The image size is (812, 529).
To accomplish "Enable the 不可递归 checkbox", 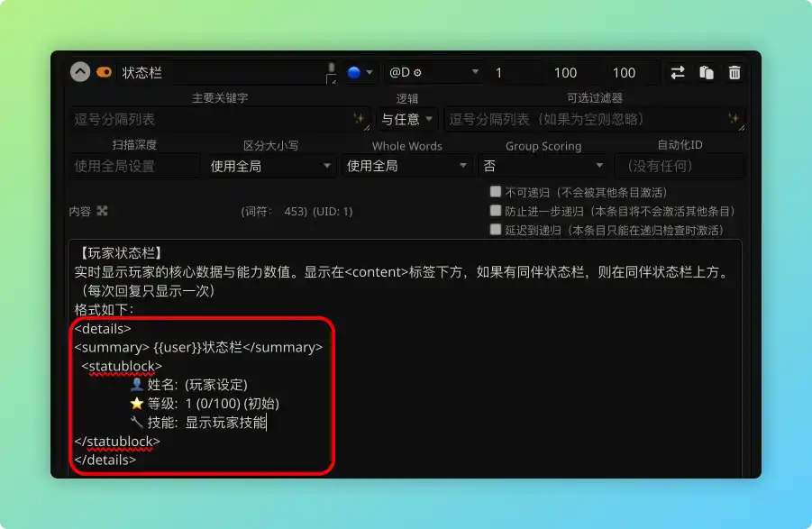I will [495, 191].
